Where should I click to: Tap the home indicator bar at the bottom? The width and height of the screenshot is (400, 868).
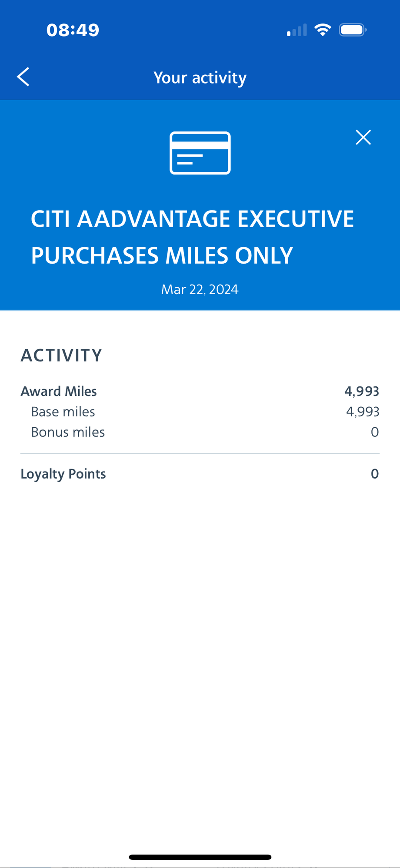(200, 857)
